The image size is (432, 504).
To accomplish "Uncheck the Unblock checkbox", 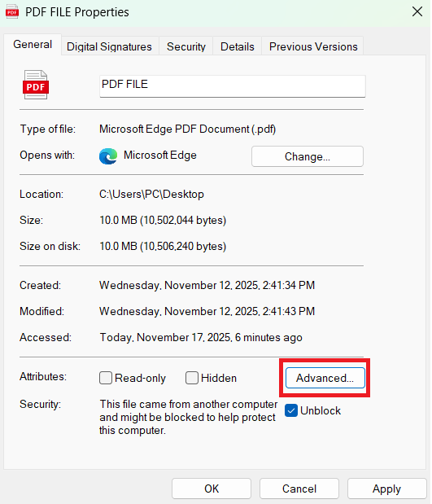I will click(291, 410).
